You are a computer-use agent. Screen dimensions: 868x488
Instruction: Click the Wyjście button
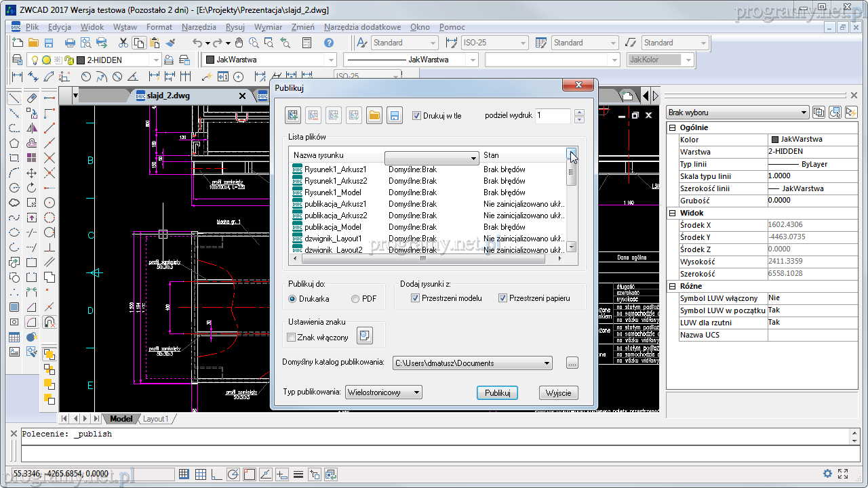pos(558,393)
